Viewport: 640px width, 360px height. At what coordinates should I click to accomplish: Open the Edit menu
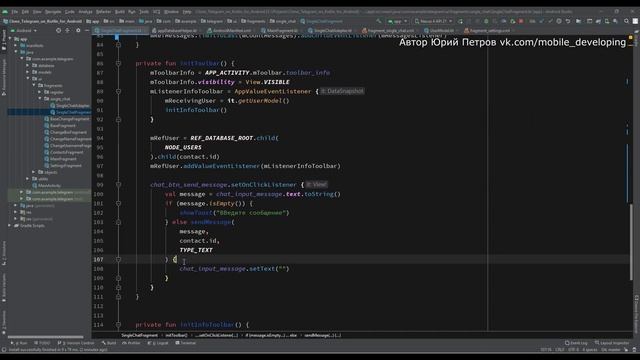coord(25,12)
